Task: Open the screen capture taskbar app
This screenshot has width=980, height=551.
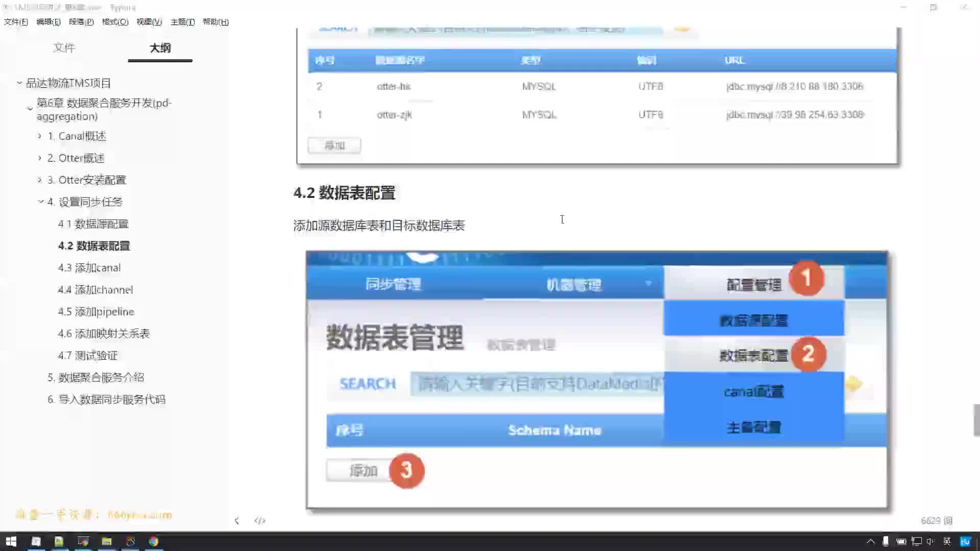Action: tap(83, 541)
